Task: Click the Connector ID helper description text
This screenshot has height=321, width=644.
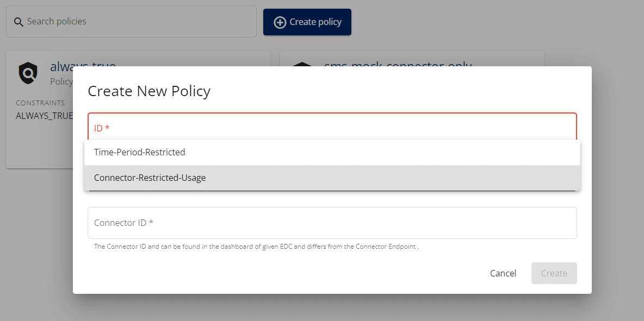Action: click(256, 247)
